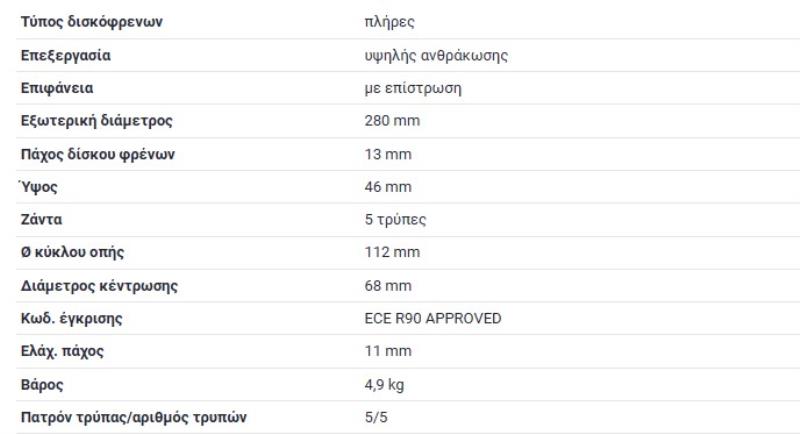
Task: Select the 'ECE R90 APPROVED' text
Action: tap(433, 319)
